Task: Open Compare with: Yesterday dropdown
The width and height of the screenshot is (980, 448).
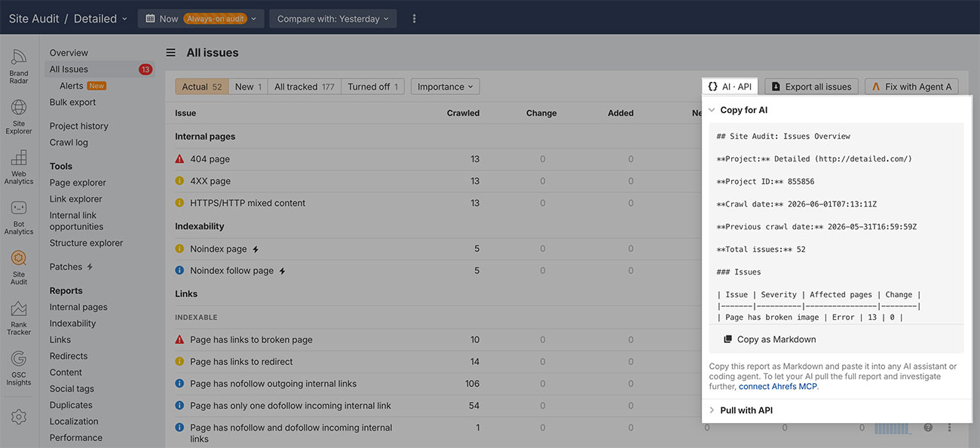Action: pos(332,19)
